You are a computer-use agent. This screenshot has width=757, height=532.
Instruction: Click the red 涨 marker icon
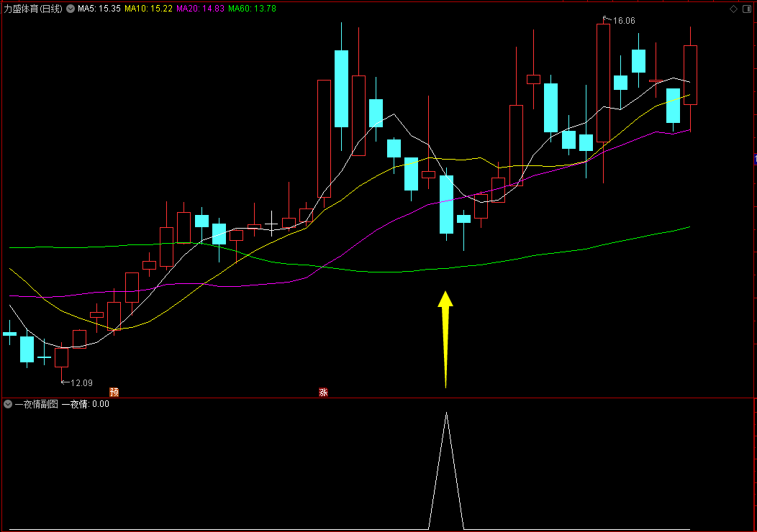click(x=324, y=392)
